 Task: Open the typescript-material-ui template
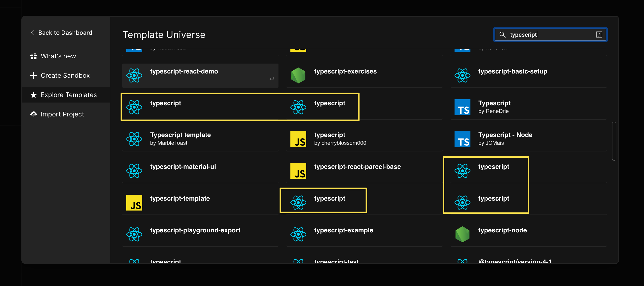point(200,171)
